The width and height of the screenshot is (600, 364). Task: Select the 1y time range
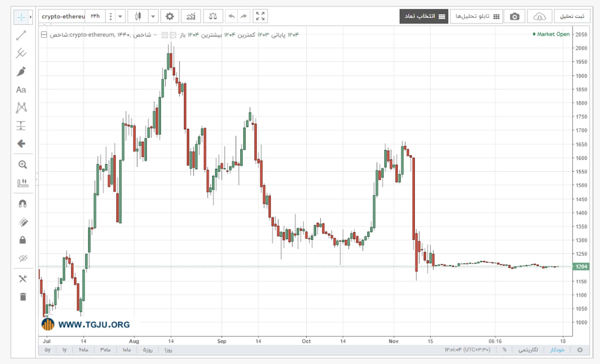coord(65,350)
